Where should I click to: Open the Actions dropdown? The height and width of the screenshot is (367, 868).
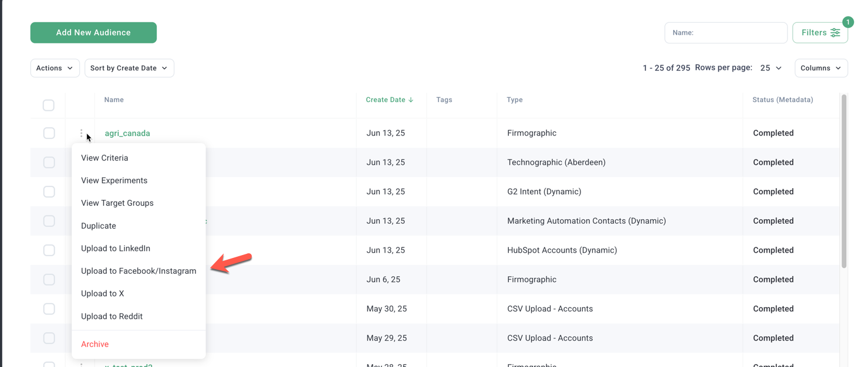click(x=55, y=68)
